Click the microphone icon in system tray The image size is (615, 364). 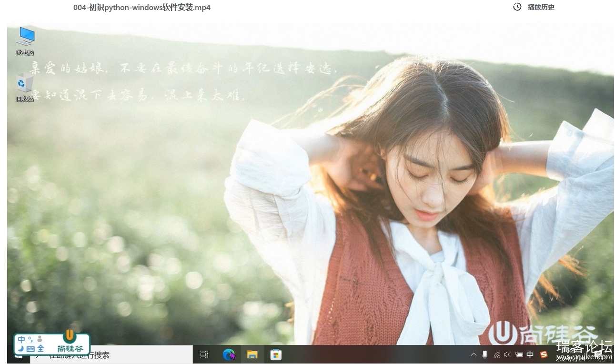(485, 354)
